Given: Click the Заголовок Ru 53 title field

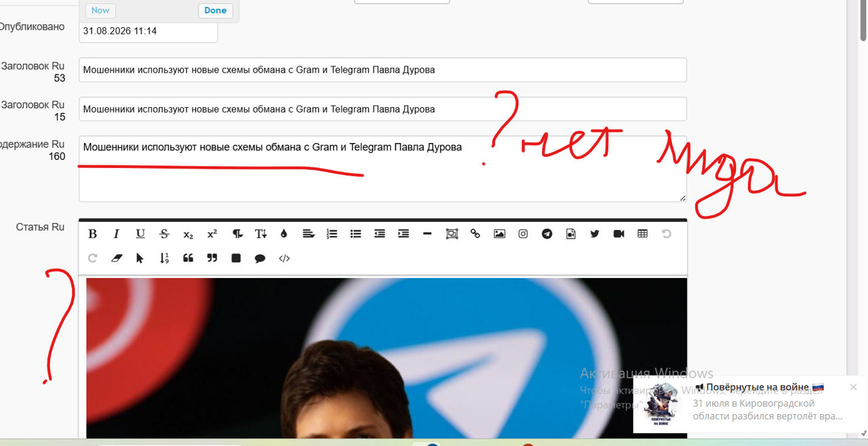Looking at the screenshot, I should tap(382, 70).
